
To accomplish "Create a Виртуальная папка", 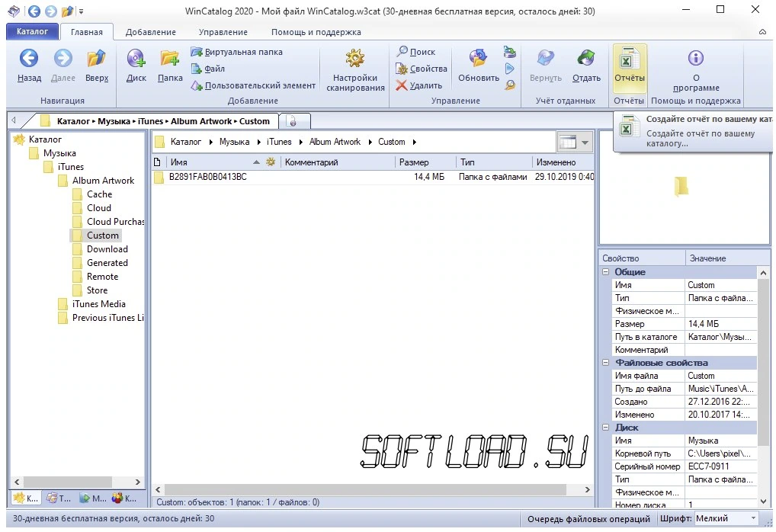I will [236, 52].
